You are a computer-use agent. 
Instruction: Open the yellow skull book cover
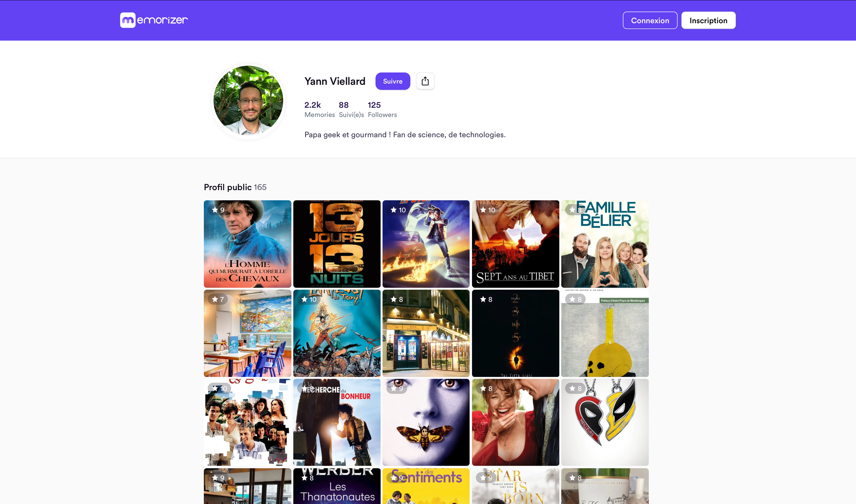coord(605,333)
